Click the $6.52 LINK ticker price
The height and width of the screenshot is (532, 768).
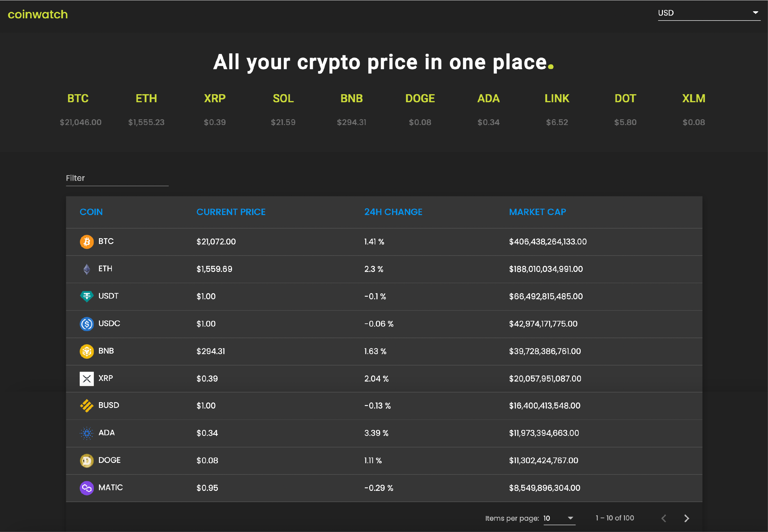click(557, 122)
